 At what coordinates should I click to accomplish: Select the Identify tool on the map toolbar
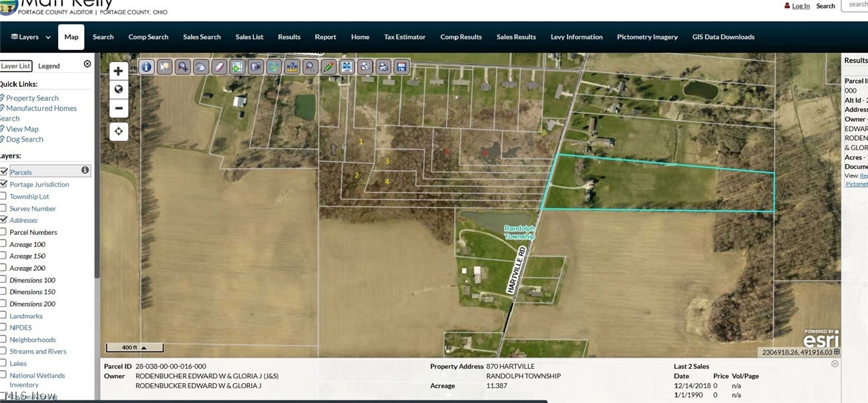point(145,67)
